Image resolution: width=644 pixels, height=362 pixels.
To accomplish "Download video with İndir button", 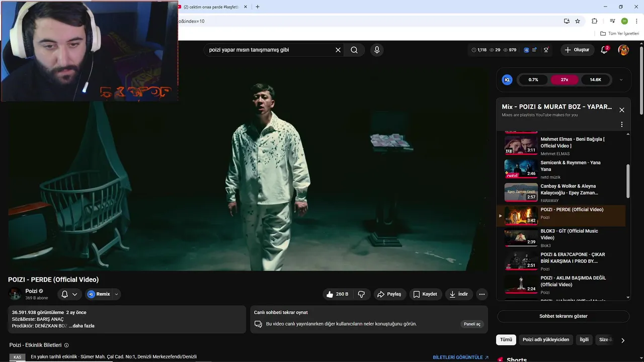I will tap(459, 294).
